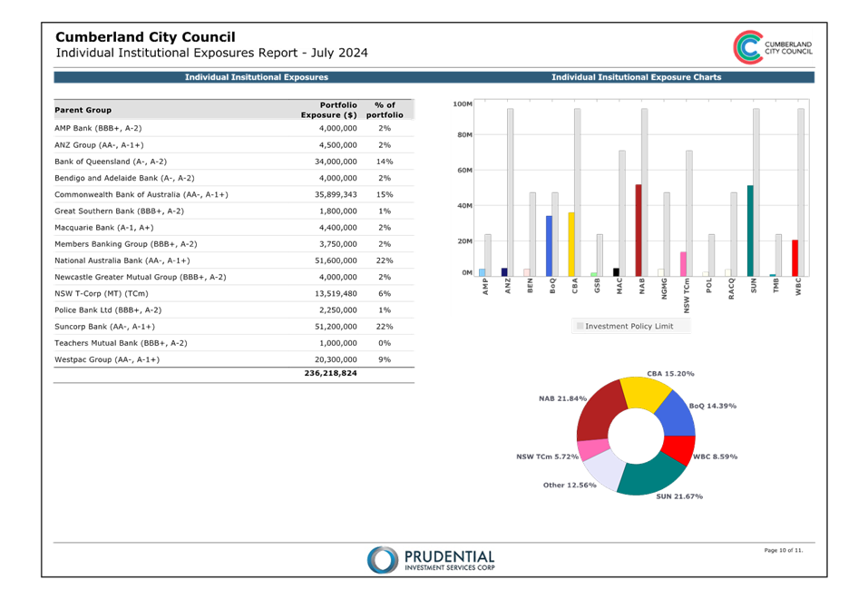Click the lavender Other pie slice
868x599 pixels.
[604, 470]
